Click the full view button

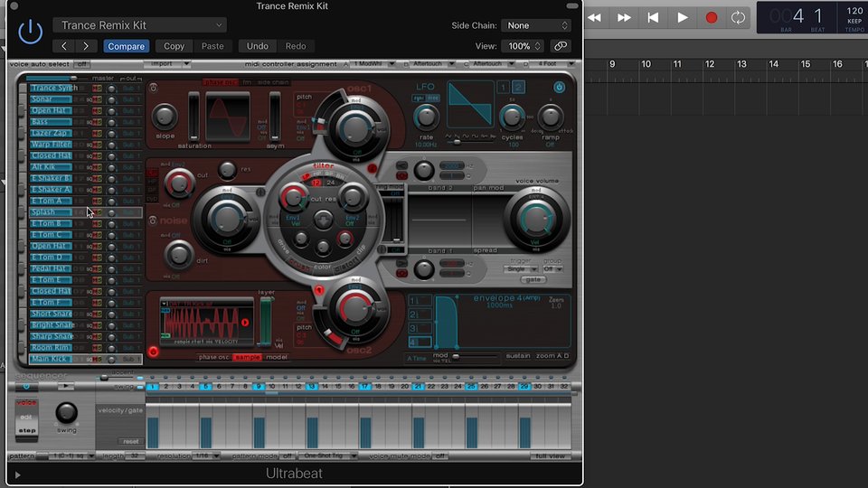tap(551, 455)
